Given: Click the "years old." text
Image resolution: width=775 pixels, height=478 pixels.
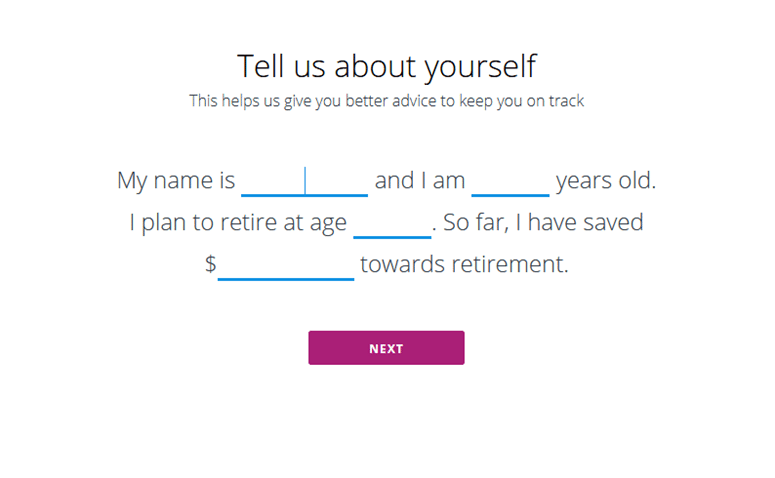Looking at the screenshot, I should point(606,181).
